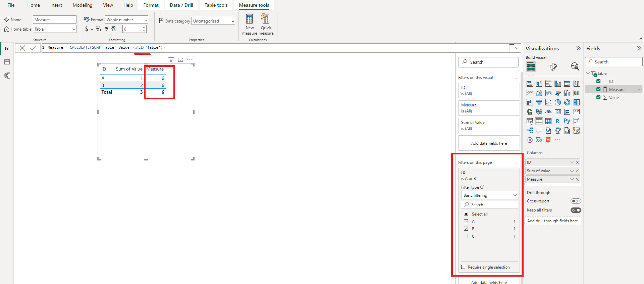Uncheck Measure field in Fields pane

coord(598,89)
